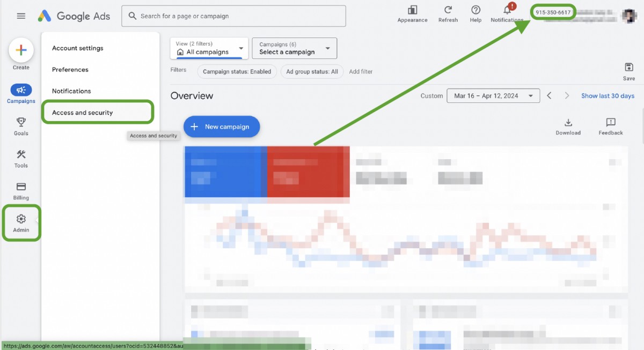Open the Billing section
Screen dimensions: 644x350
pyautogui.click(x=21, y=190)
